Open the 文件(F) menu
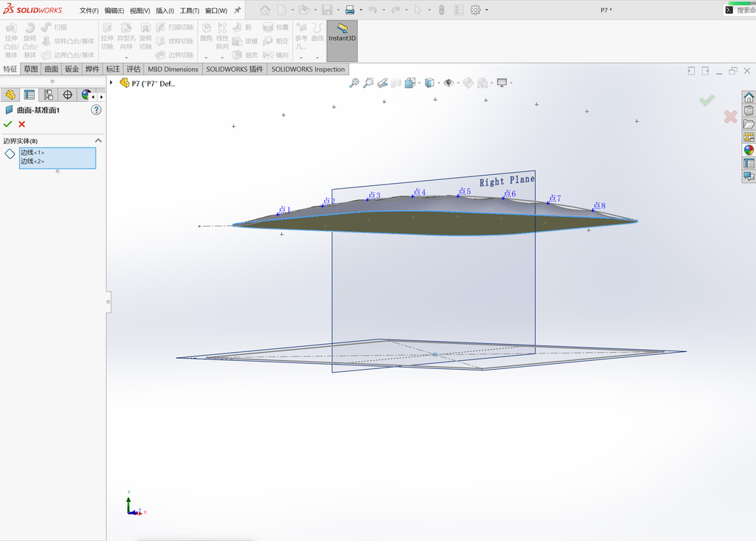 [x=89, y=10]
